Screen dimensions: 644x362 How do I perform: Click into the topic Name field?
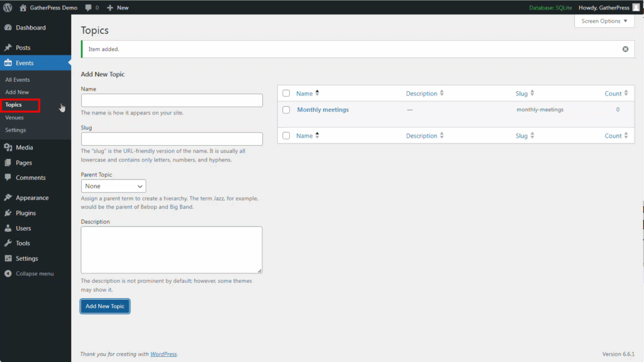tap(172, 101)
